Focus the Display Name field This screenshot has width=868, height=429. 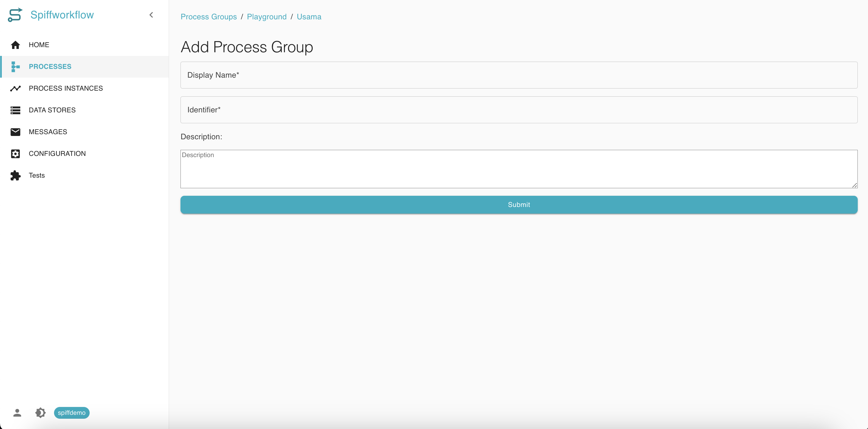[519, 75]
